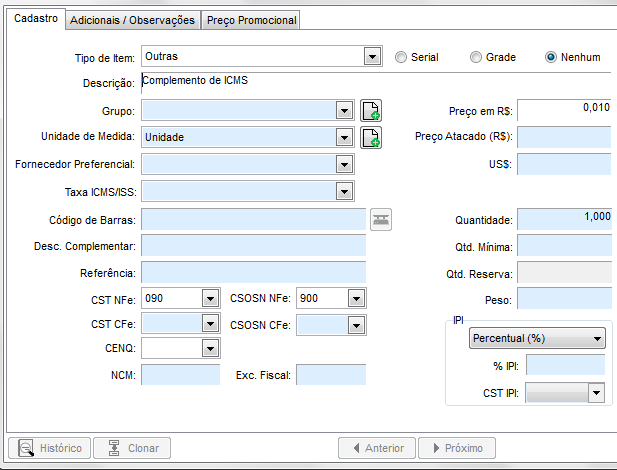Click the Histórico button

(51, 448)
